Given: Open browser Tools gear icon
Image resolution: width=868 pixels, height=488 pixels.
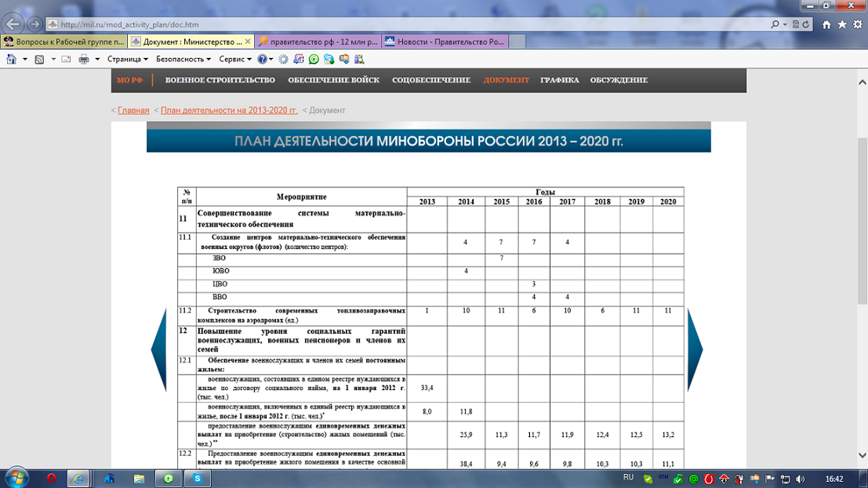Looking at the screenshot, I should coord(857,25).
